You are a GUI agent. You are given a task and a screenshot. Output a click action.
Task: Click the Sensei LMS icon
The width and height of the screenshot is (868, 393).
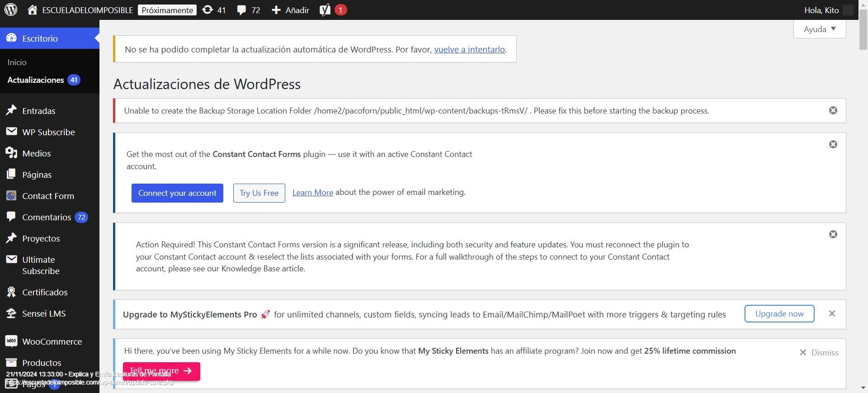coord(11,313)
